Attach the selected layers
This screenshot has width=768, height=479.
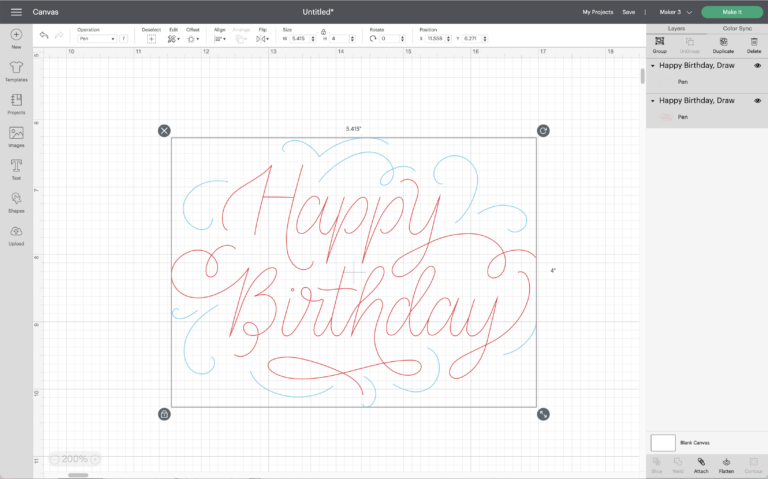click(x=701, y=464)
